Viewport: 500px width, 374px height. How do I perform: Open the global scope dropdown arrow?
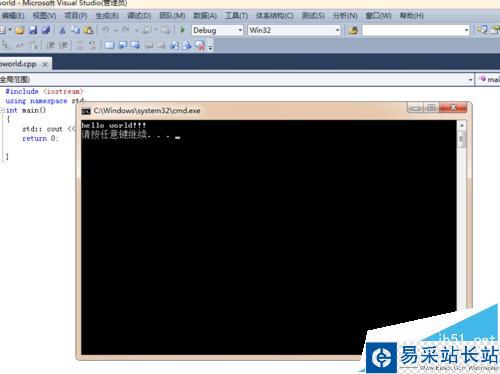(470, 80)
